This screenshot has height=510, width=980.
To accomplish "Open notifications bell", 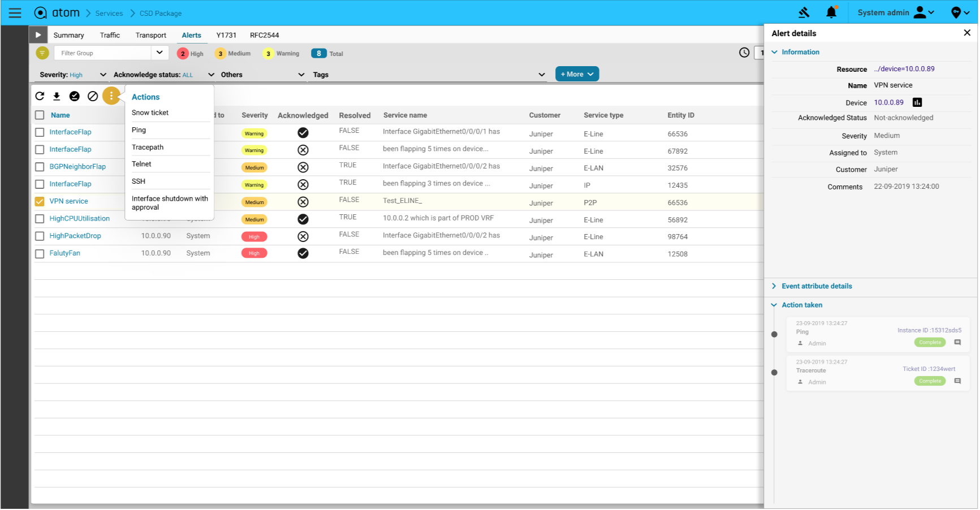I will click(x=831, y=12).
